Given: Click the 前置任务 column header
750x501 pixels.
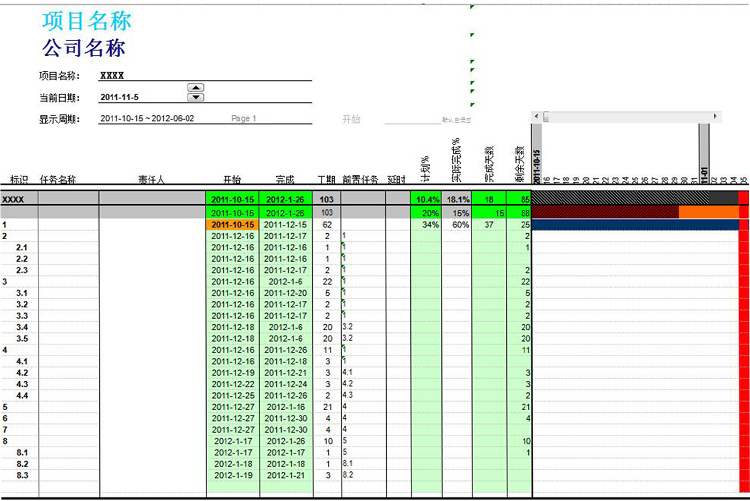Looking at the screenshot, I should pos(360,180).
